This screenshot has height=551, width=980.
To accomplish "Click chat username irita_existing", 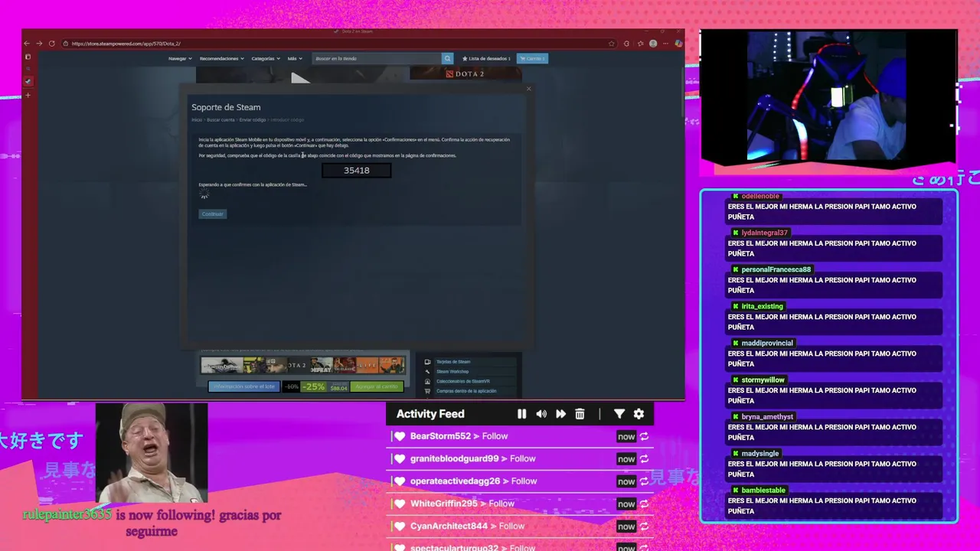I will coord(762,306).
